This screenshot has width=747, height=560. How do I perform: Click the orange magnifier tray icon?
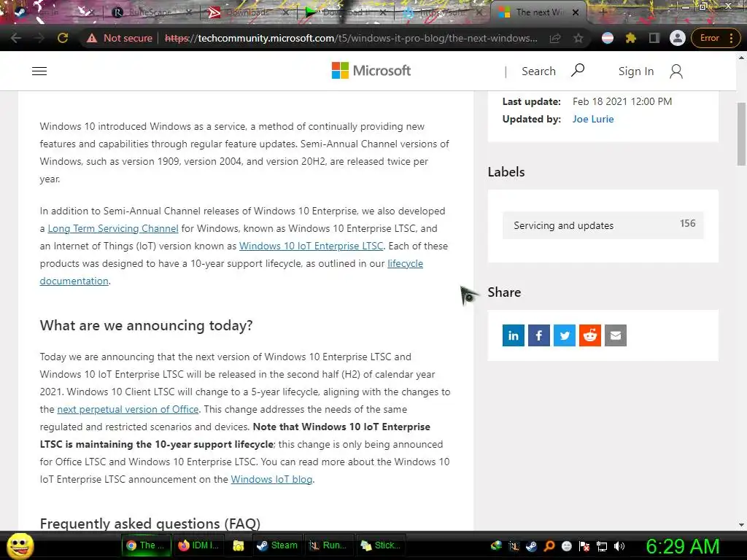pyautogui.click(x=549, y=546)
